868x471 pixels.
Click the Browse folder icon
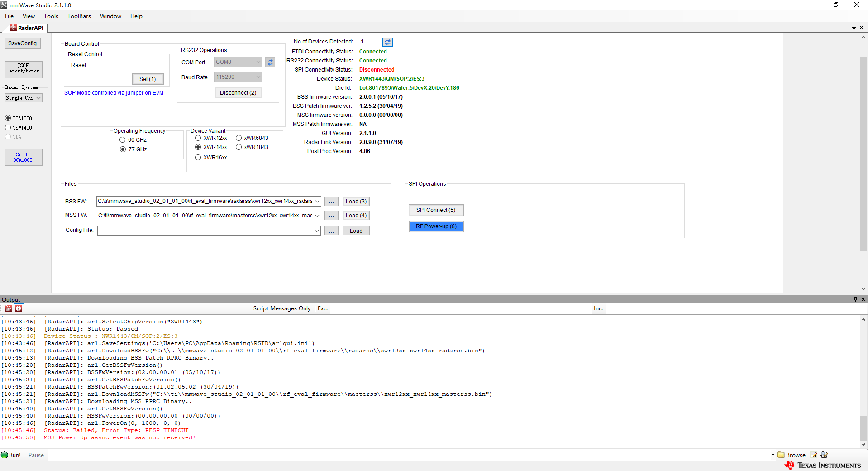(781, 455)
